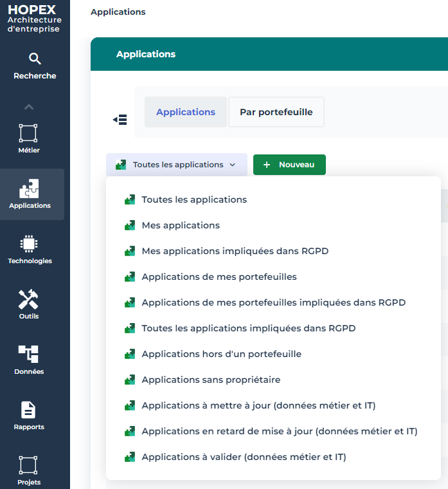Collapse the Toutes les applications dropdown
Viewport: 448px width, 489px height.
[176, 165]
